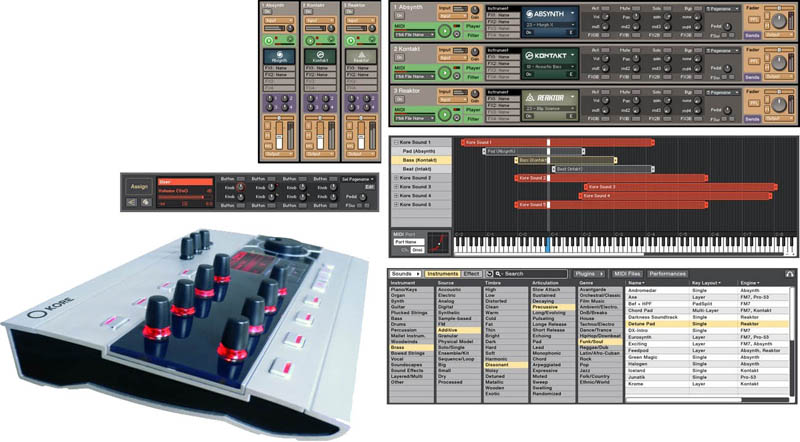Sort results by the Engine column
800x442 pixels.
click(x=749, y=283)
